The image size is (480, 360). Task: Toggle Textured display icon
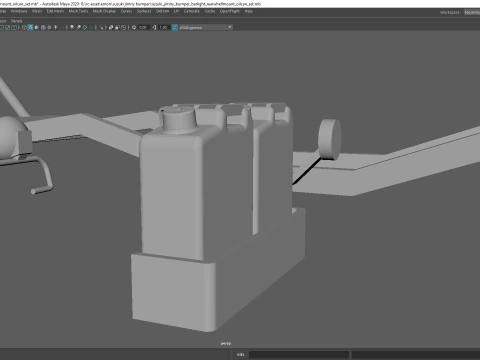(49, 27)
